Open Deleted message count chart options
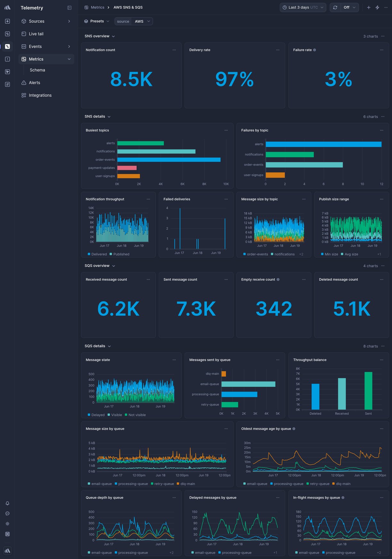This screenshot has height=559, width=392. [x=381, y=280]
